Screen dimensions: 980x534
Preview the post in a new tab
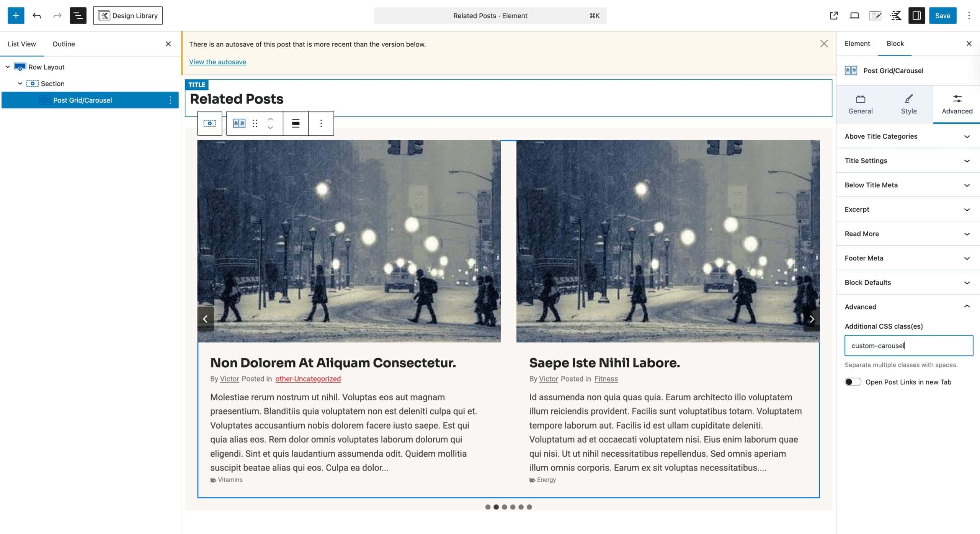[x=833, y=15]
